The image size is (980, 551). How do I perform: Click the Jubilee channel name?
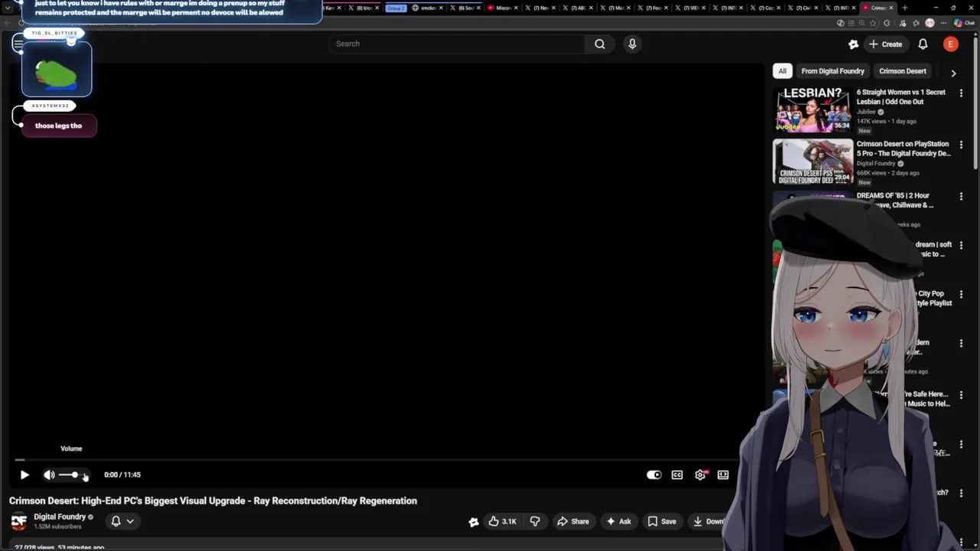tap(866, 112)
